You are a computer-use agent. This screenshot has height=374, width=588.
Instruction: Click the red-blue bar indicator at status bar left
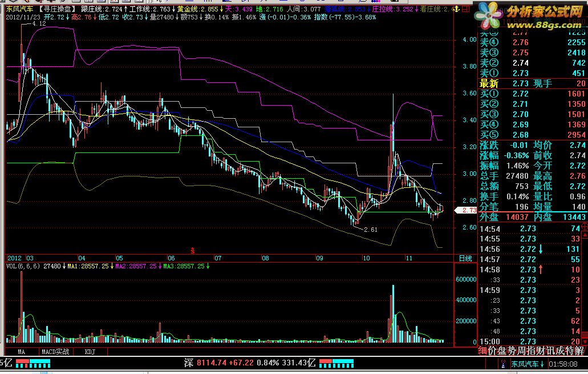33,363
